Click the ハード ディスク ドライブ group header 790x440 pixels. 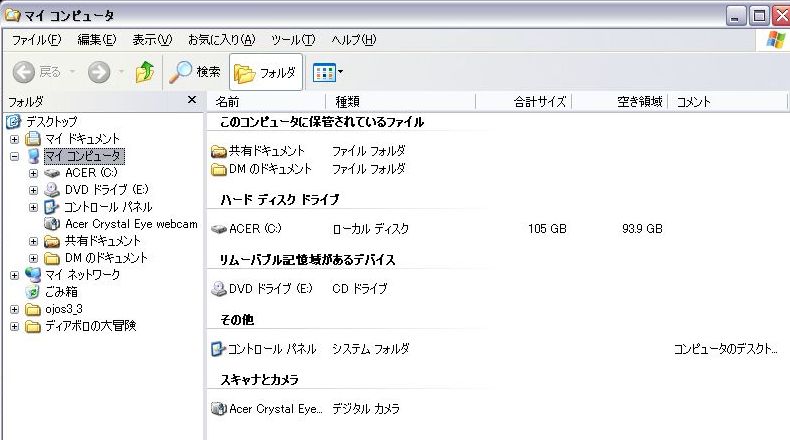coord(280,200)
